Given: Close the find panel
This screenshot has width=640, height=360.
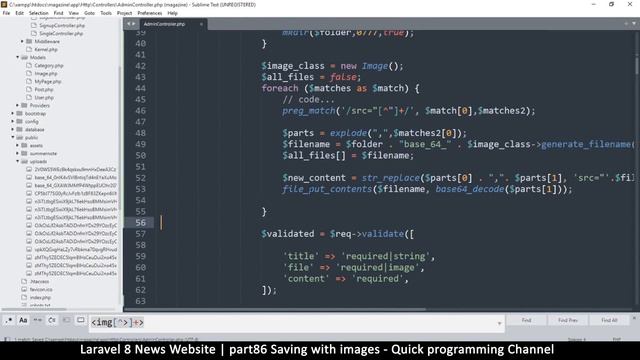Looking at the screenshot, I should click(634, 318).
